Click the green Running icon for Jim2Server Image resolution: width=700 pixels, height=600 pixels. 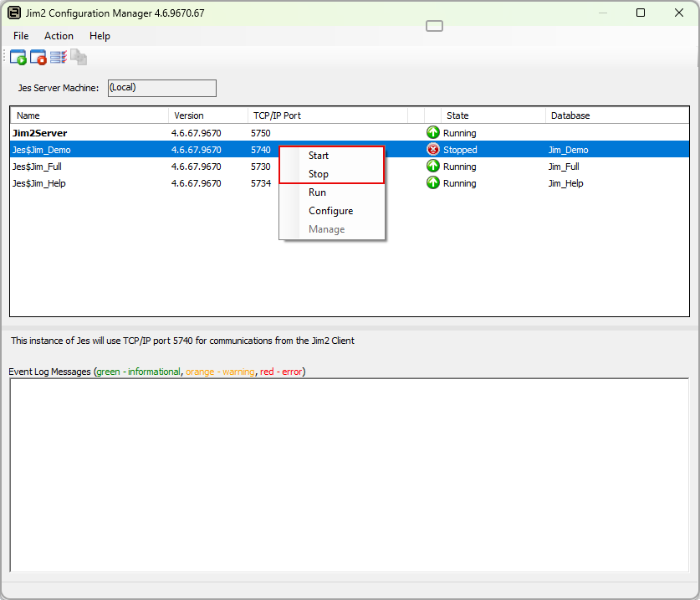(433, 133)
